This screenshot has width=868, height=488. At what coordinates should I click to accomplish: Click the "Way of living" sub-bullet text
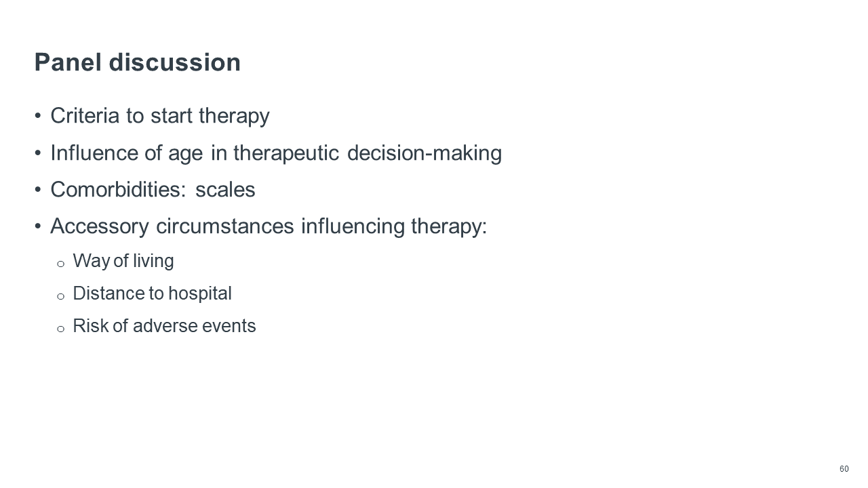[123, 261]
